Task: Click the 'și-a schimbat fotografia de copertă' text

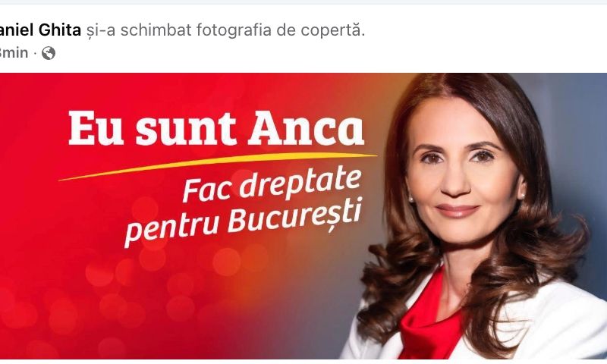Action: (x=225, y=30)
